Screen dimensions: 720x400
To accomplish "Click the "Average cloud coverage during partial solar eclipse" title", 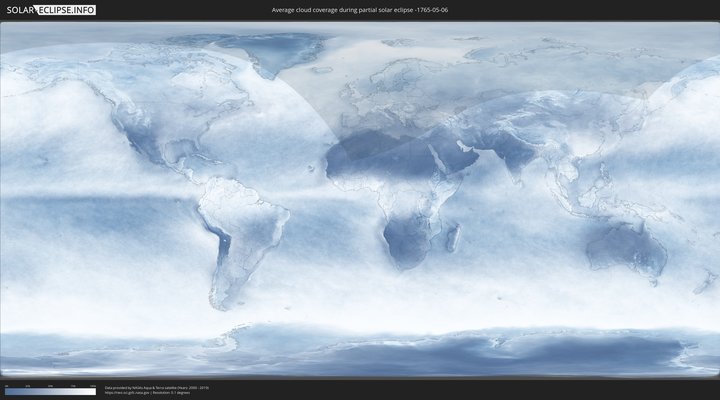I will tap(360, 10).
